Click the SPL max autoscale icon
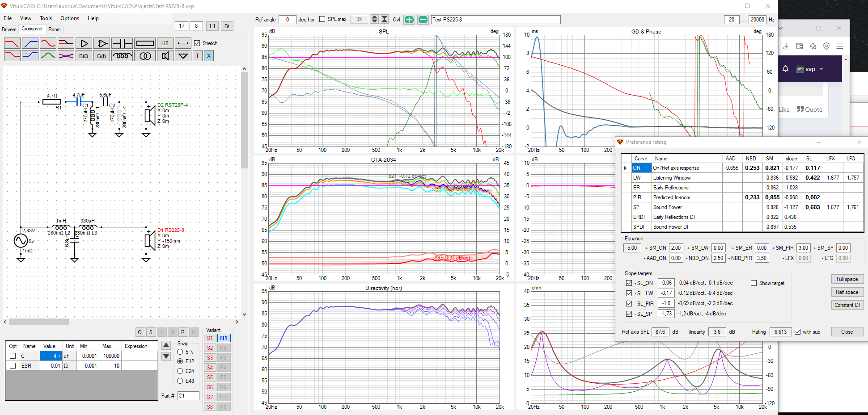868x415 pixels. (x=384, y=19)
